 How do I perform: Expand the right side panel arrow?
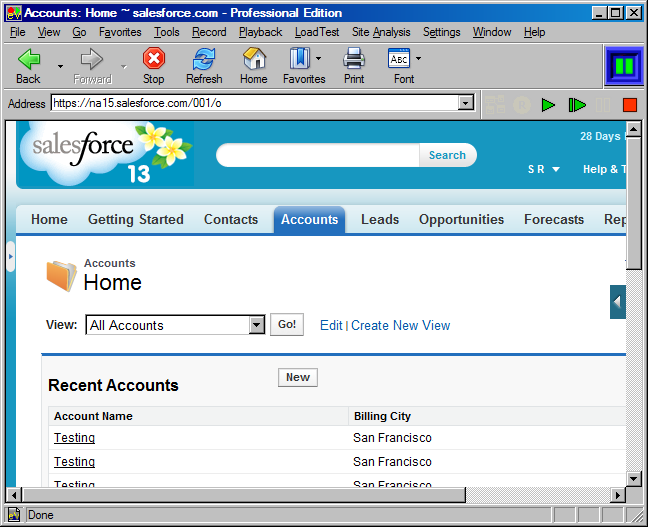point(617,302)
